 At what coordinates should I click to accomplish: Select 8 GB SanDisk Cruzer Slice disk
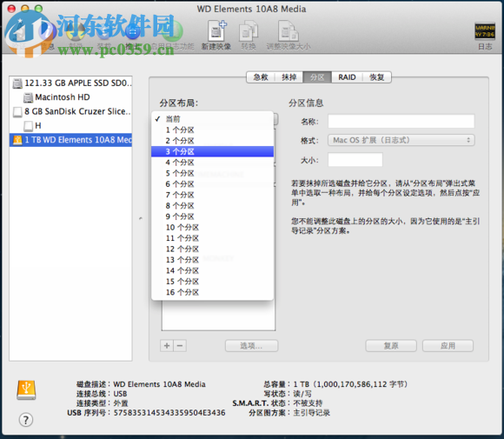pyautogui.click(x=70, y=111)
